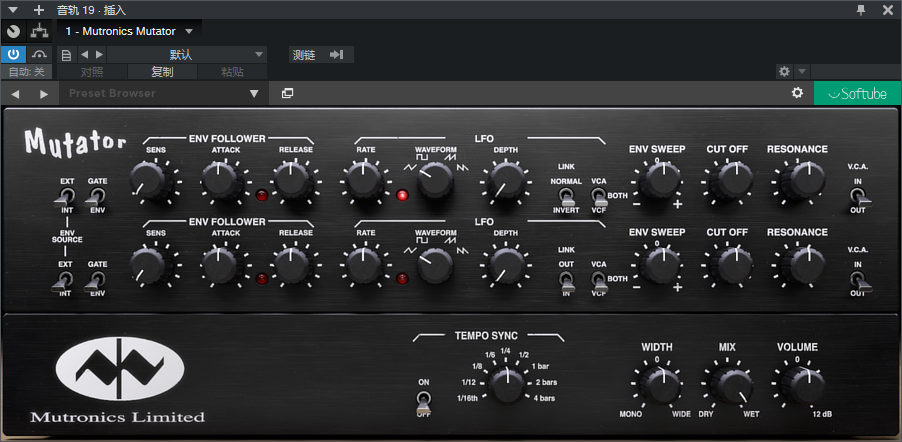The image size is (902, 442).
Task: Click the add insert plus icon
Action: point(39,10)
